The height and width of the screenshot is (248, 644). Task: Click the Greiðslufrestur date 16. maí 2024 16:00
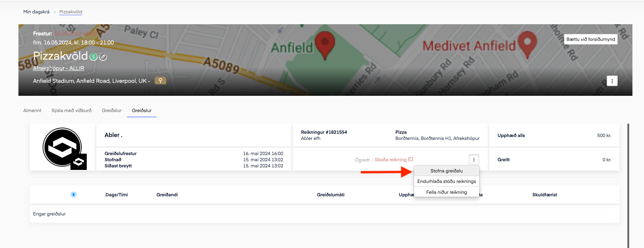(x=263, y=154)
